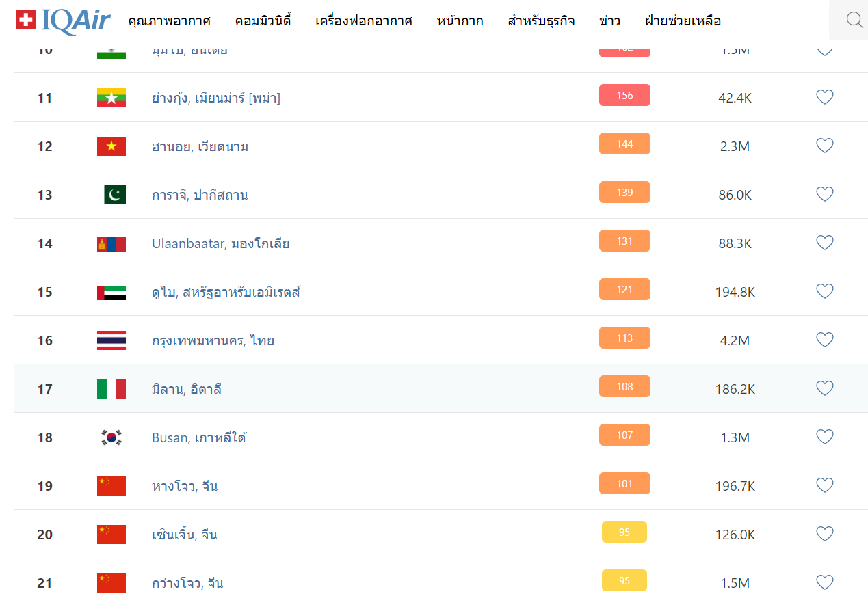Click the Italy flag in row 17
868x594 pixels.
pyautogui.click(x=111, y=389)
